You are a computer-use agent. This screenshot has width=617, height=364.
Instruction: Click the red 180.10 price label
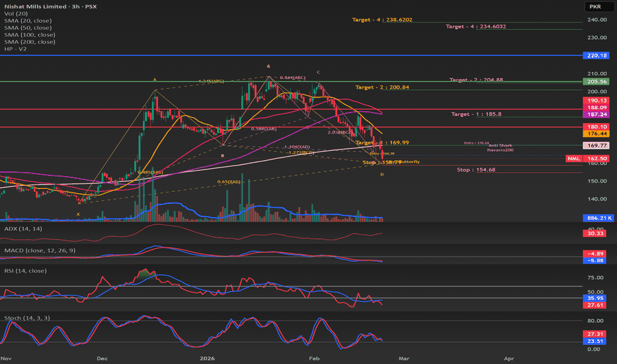point(596,126)
